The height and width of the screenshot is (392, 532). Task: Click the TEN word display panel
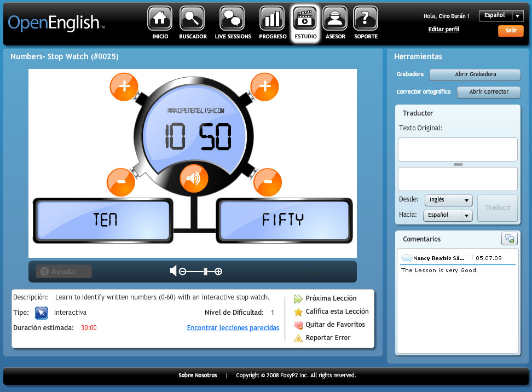pos(103,221)
